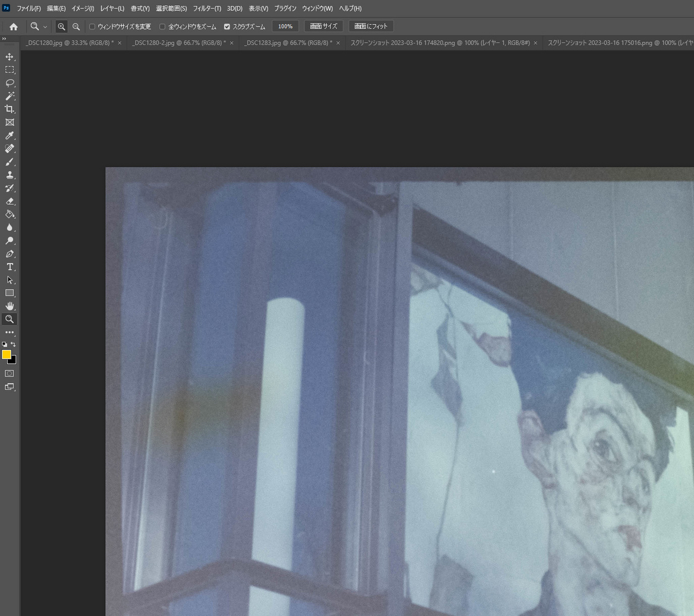Open the black background color swatch
694x616 pixels.
13,361
